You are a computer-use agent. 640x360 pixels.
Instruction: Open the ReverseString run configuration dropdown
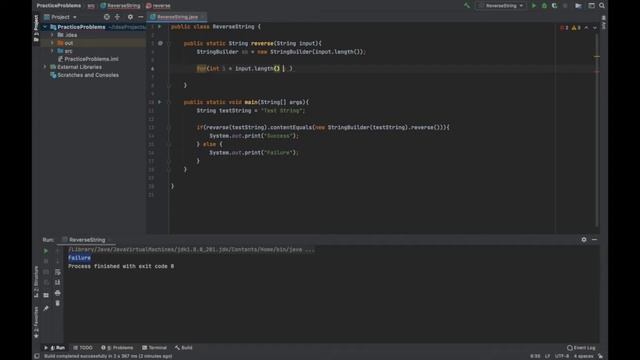tap(501, 6)
